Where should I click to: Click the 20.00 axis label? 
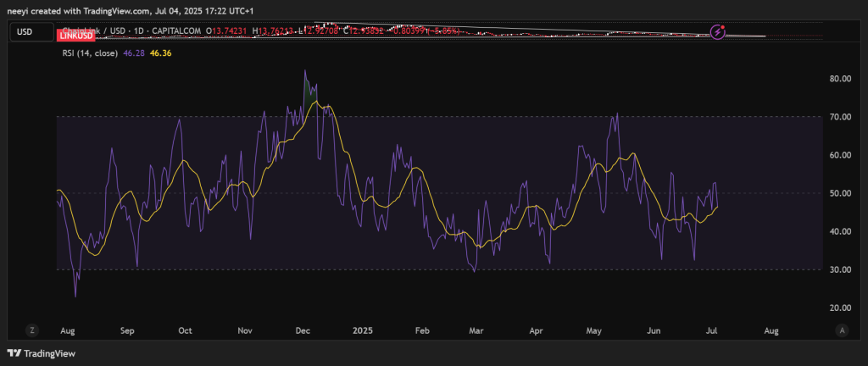click(x=840, y=308)
